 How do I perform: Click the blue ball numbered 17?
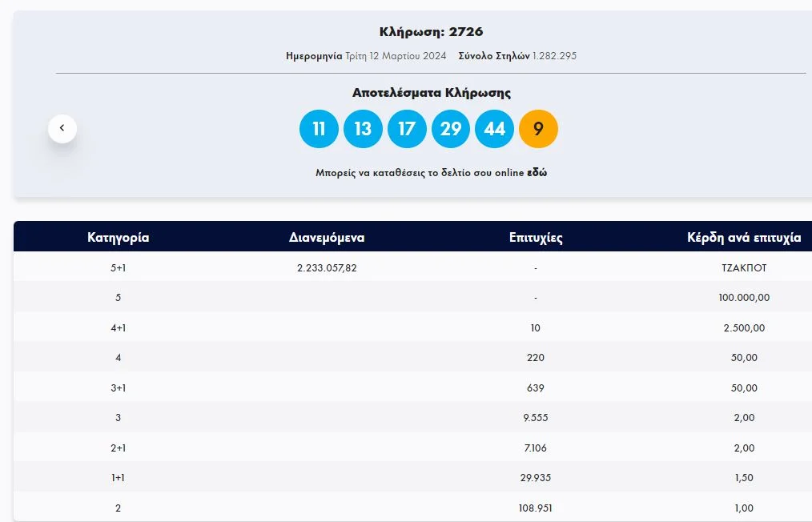(407, 129)
